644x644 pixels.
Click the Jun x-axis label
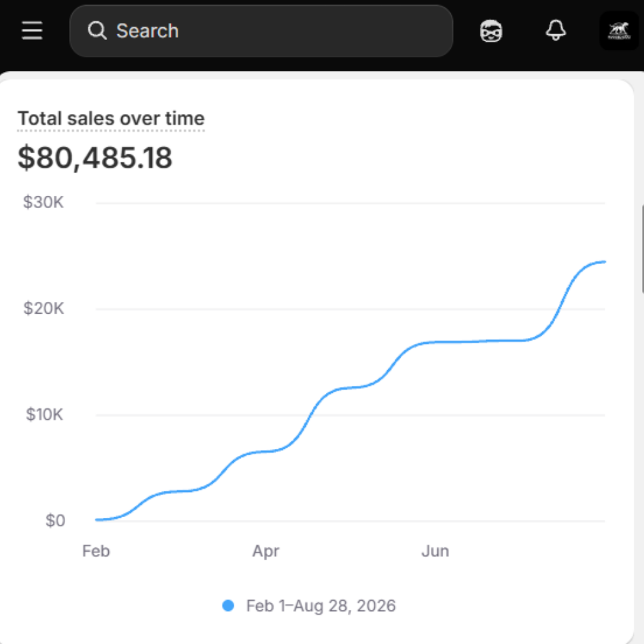[x=435, y=551]
